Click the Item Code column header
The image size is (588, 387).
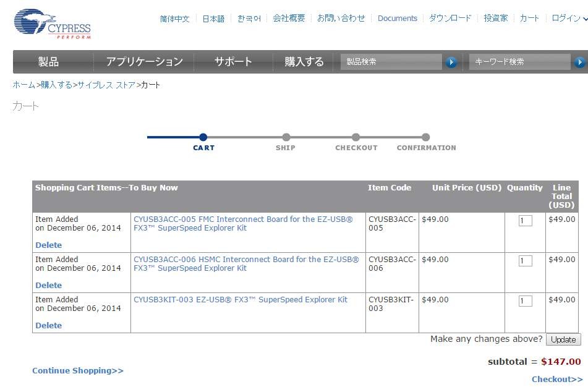coord(390,187)
